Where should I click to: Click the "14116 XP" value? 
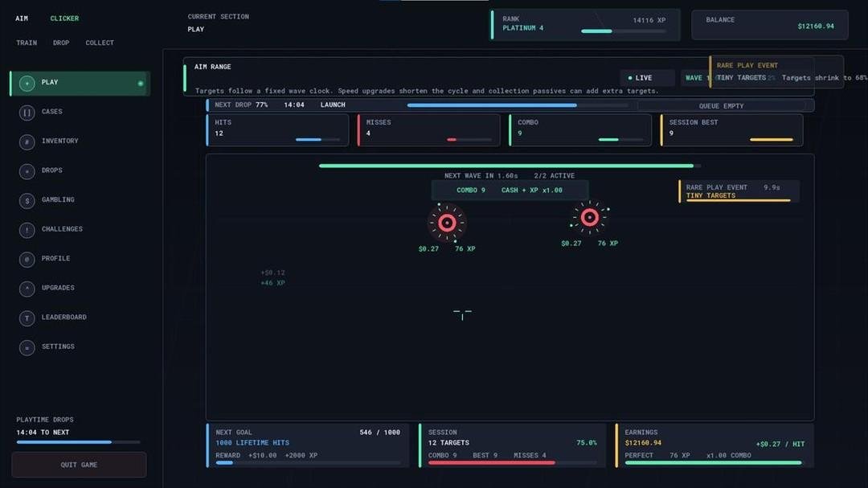[649, 20]
